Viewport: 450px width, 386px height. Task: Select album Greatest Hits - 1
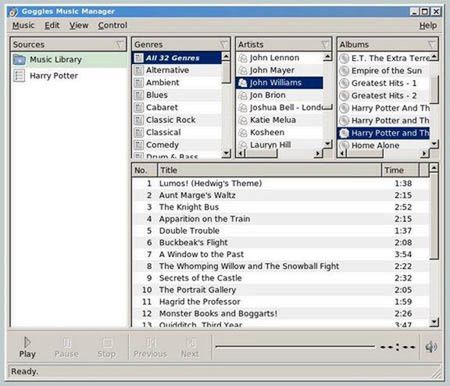384,83
